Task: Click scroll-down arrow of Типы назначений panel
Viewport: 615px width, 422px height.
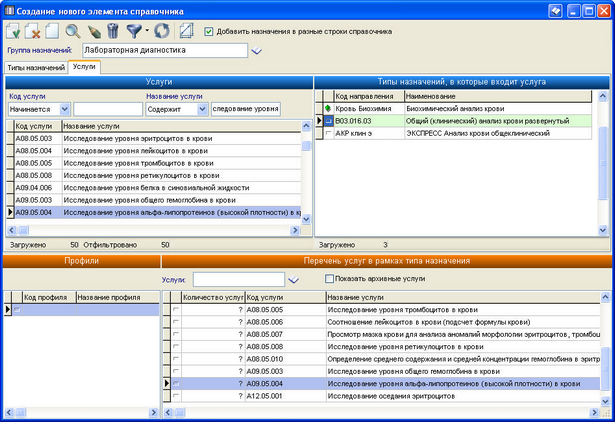Action: point(603,230)
